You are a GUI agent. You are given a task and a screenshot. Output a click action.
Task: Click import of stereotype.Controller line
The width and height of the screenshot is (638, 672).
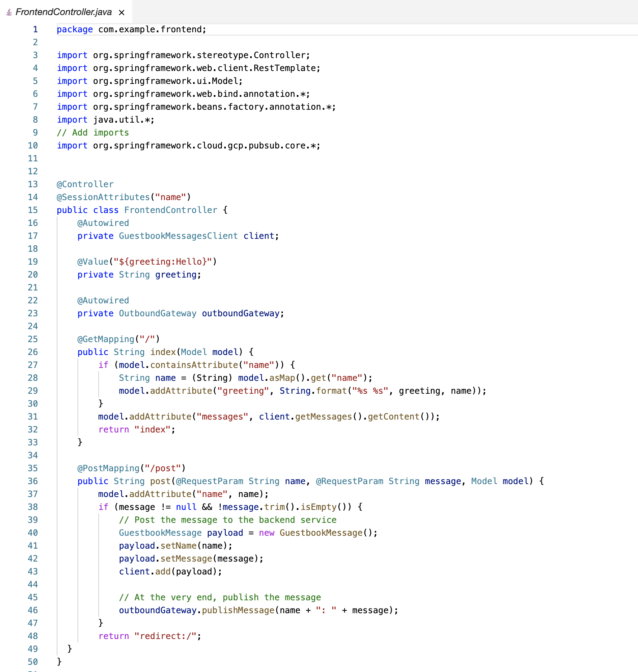(x=183, y=55)
